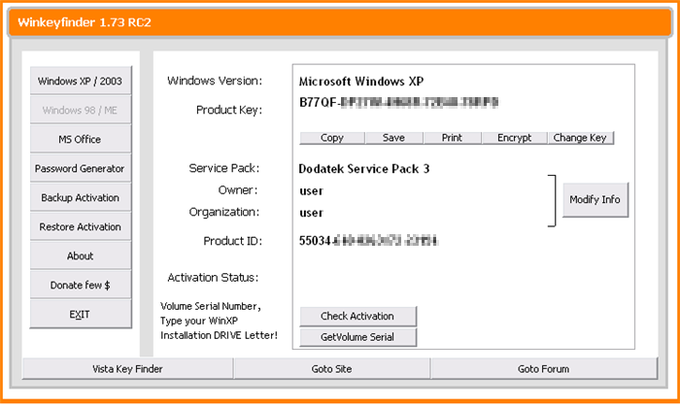680x408 pixels.
Task: Click the Service Pack: label
Action: (x=224, y=168)
